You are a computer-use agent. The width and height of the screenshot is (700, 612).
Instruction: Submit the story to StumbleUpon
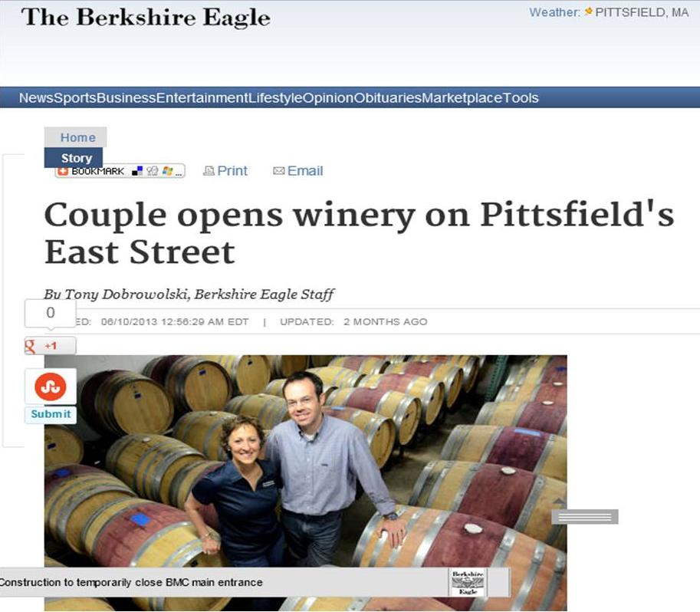(x=51, y=415)
